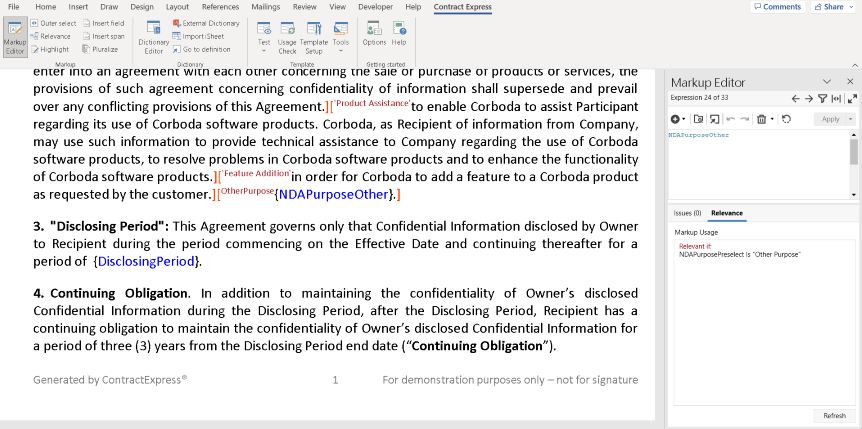This screenshot has width=862, height=429.
Task: Switch to the References ribbon tab
Action: (x=220, y=7)
